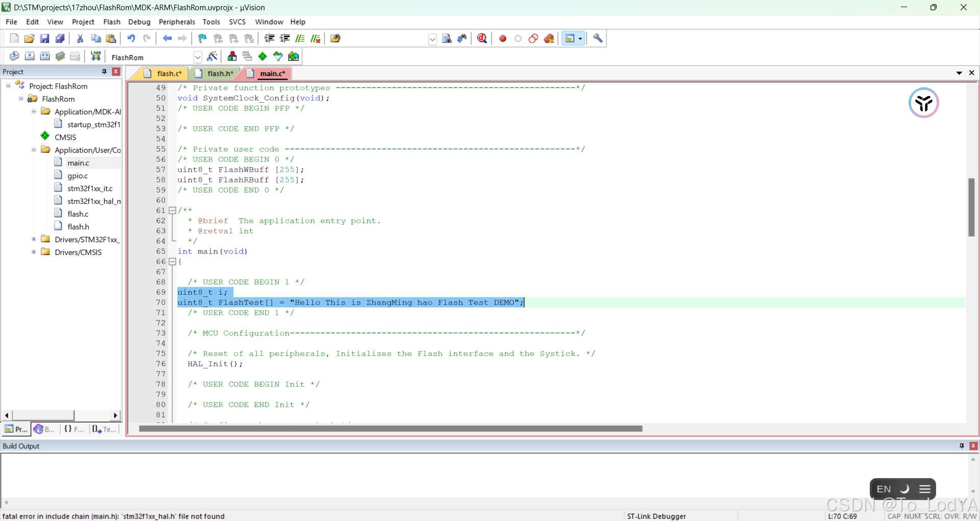This screenshot has height=521, width=980.
Task: Run batch build icon
Action: coord(60,56)
